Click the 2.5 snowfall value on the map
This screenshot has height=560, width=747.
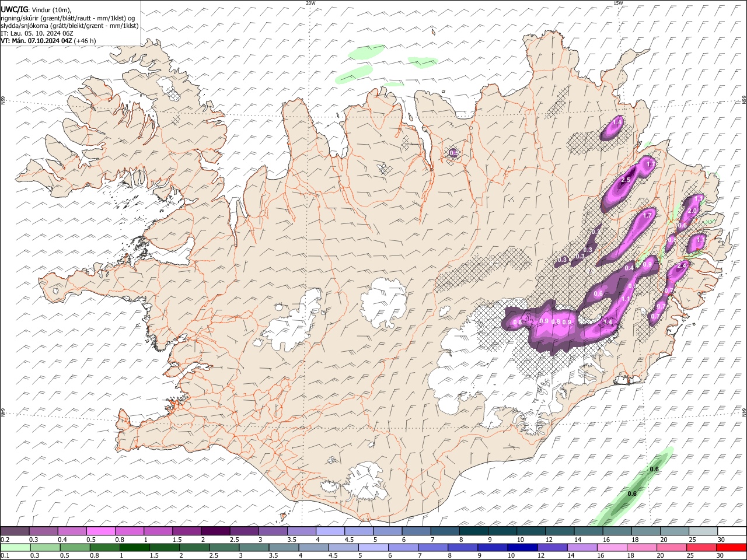[x=626, y=180]
